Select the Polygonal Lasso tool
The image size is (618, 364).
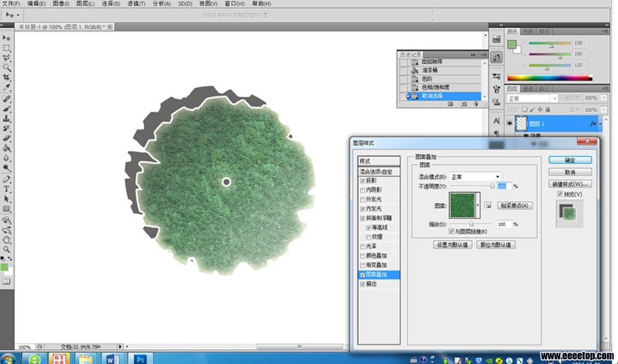pyautogui.click(x=6, y=58)
